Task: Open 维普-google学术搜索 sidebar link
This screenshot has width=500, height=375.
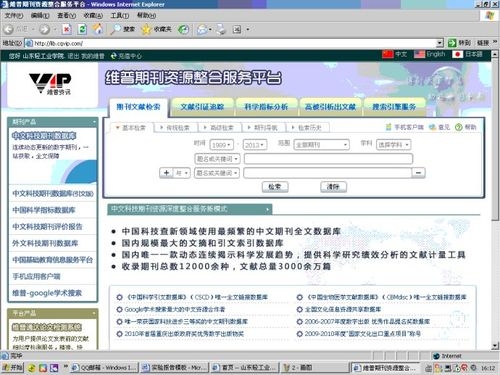Action: coord(47,293)
